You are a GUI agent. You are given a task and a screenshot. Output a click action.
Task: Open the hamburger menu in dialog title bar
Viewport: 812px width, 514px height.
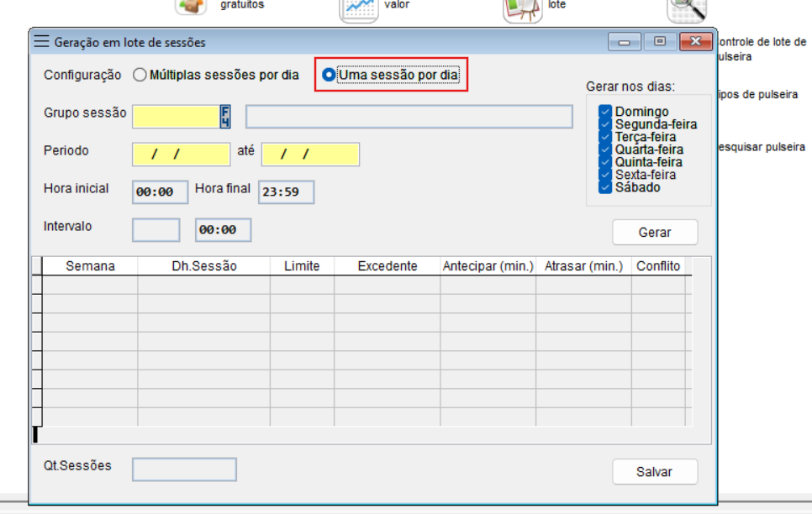pos(41,42)
